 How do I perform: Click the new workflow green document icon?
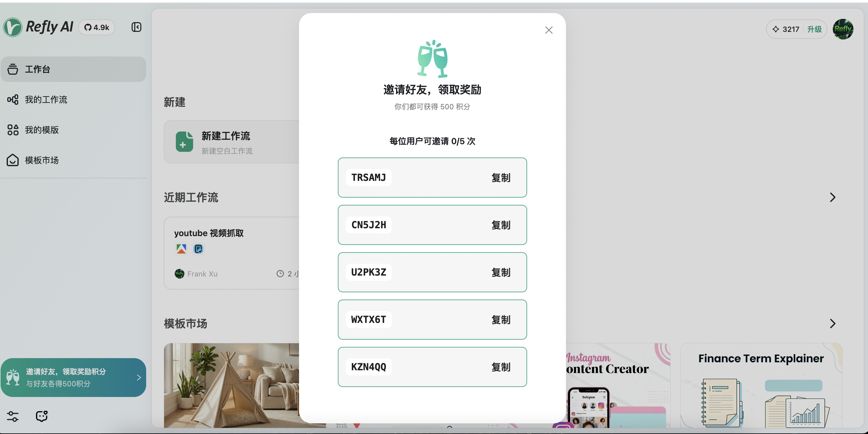[184, 142]
